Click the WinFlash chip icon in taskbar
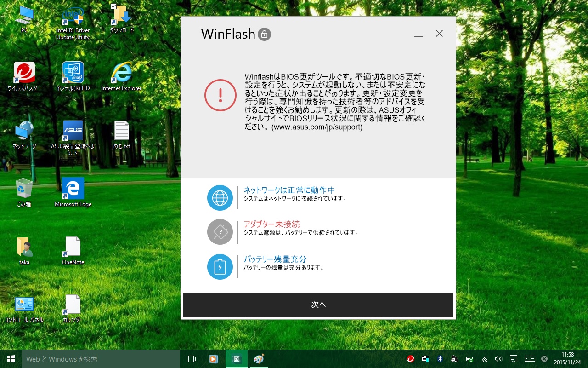 coord(237,359)
